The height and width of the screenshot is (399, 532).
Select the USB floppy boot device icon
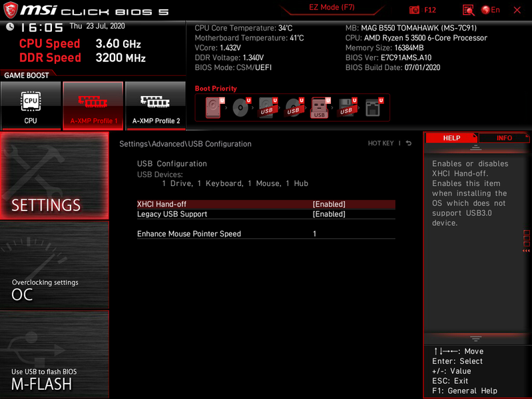[347, 107]
